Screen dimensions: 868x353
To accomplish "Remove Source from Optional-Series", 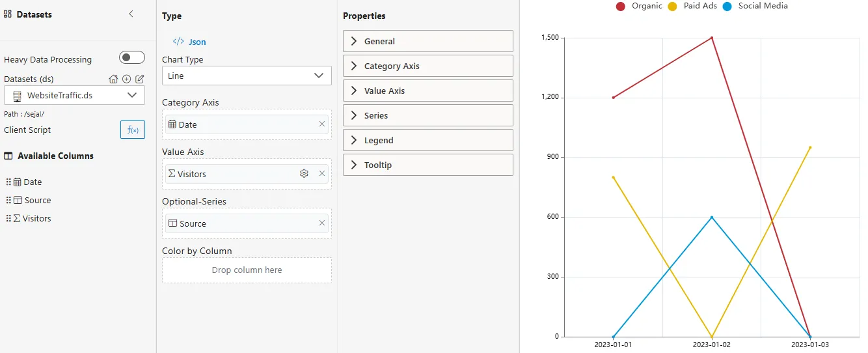I will pyautogui.click(x=322, y=223).
